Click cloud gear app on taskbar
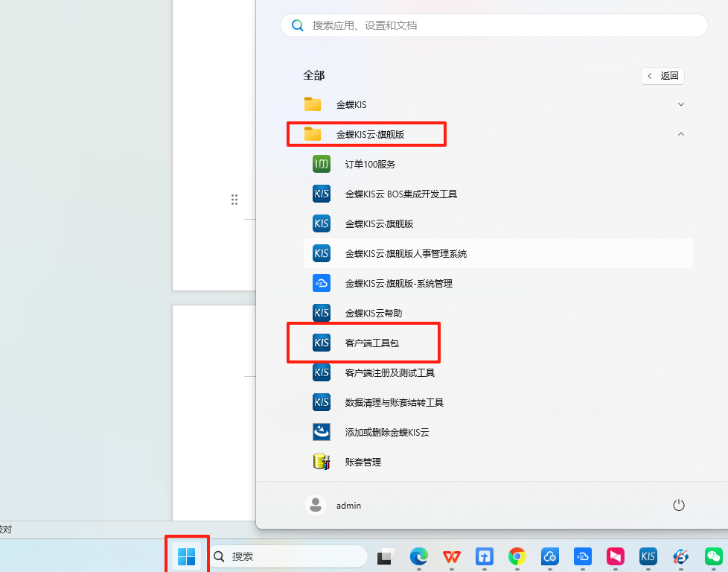728x572 pixels. [549, 556]
